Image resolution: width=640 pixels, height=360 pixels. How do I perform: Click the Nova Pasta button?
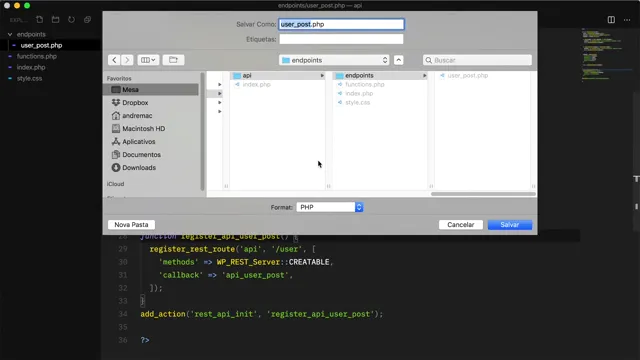click(x=131, y=224)
